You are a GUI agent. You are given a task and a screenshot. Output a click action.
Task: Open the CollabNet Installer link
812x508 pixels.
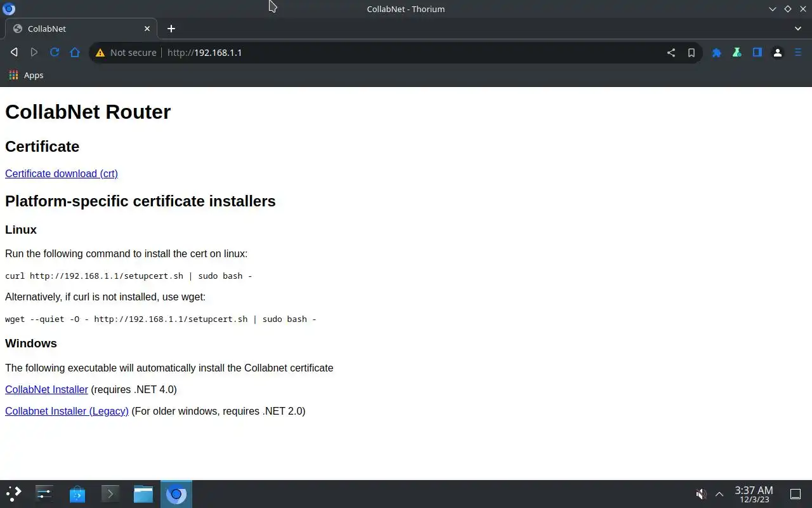46,389
